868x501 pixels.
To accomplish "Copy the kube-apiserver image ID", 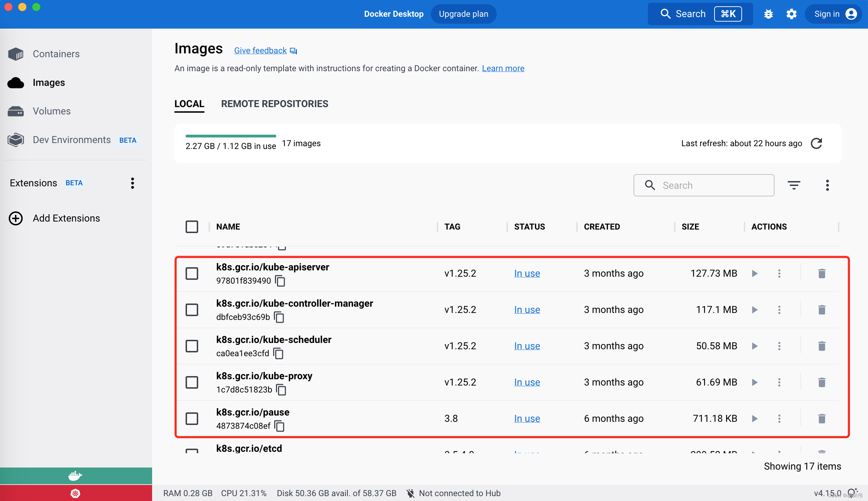I will 280,281.
